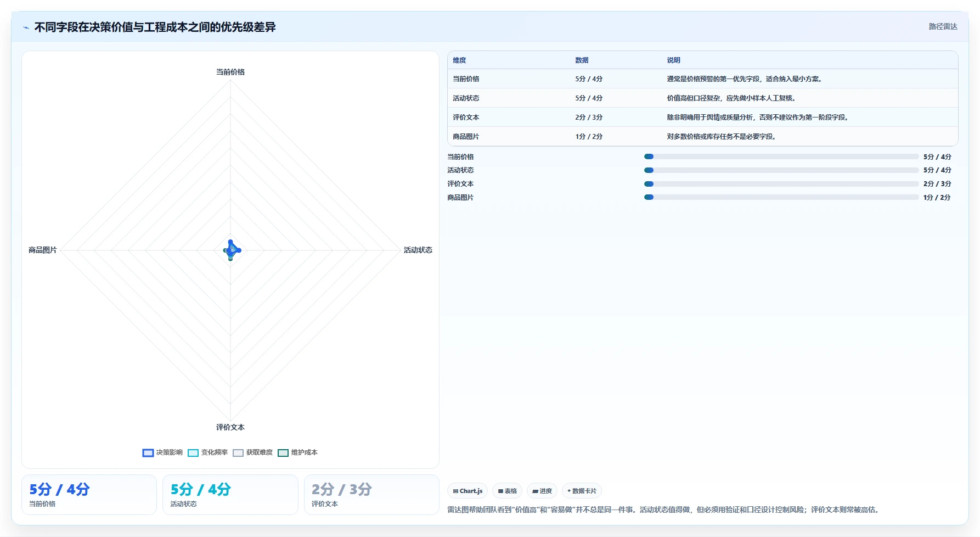Screen dimensions: 980x537
Task: Click the 数据卡片 tag chip
Action: click(x=582, y=491)
